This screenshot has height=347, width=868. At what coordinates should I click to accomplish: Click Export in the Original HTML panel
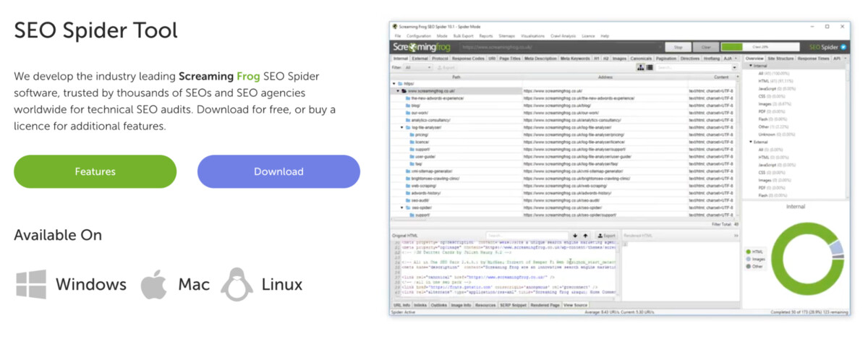[x=606, y=236]
